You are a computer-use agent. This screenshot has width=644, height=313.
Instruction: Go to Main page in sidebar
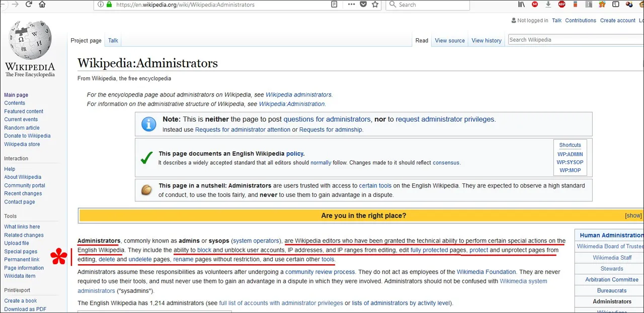click(x=16, y=95)
